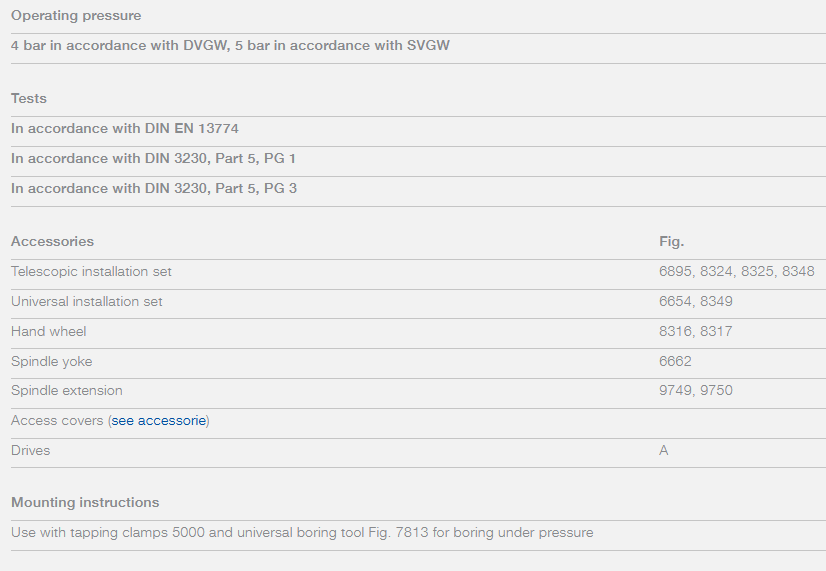
Task: Click the "Hand wheel" accessory label
Action: 49,332
